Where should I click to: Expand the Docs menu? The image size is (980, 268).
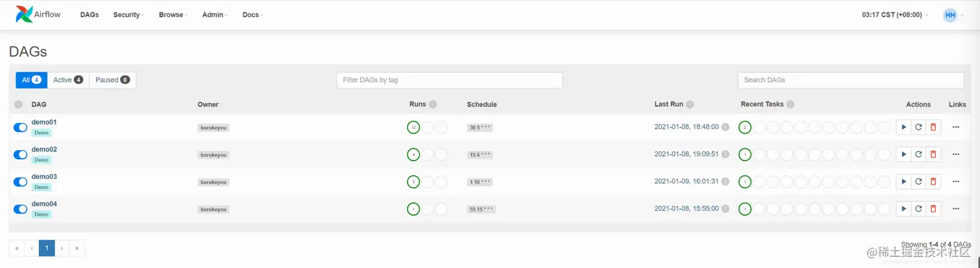point(253,15)
